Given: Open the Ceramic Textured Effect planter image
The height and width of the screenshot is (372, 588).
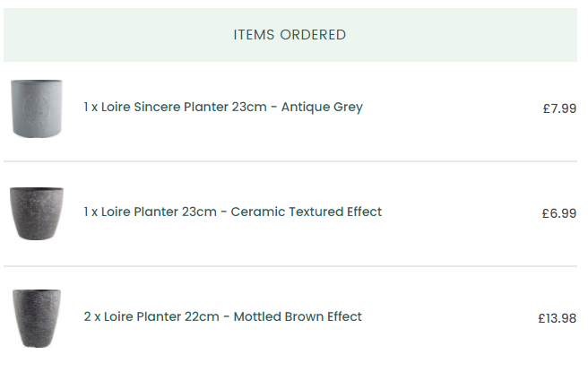Looking at the screenshot, I should tap(37, 213).
